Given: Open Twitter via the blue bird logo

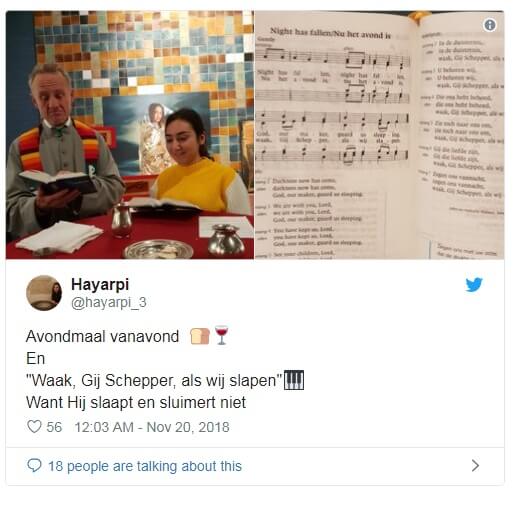Looking at the screenshot, I should pos(474,285).
